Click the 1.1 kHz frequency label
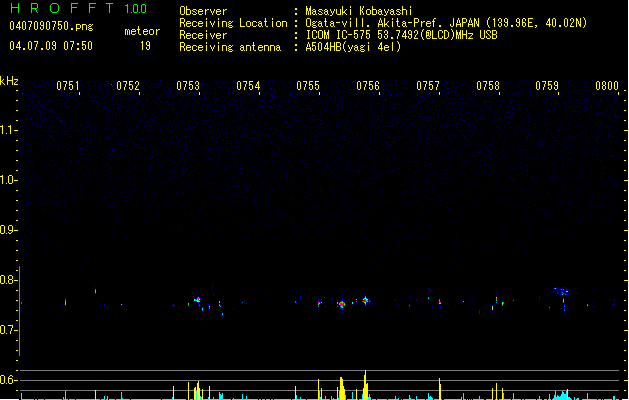Image resolution: width=629 pixels, height=400 pixels. tap(8, 130)
